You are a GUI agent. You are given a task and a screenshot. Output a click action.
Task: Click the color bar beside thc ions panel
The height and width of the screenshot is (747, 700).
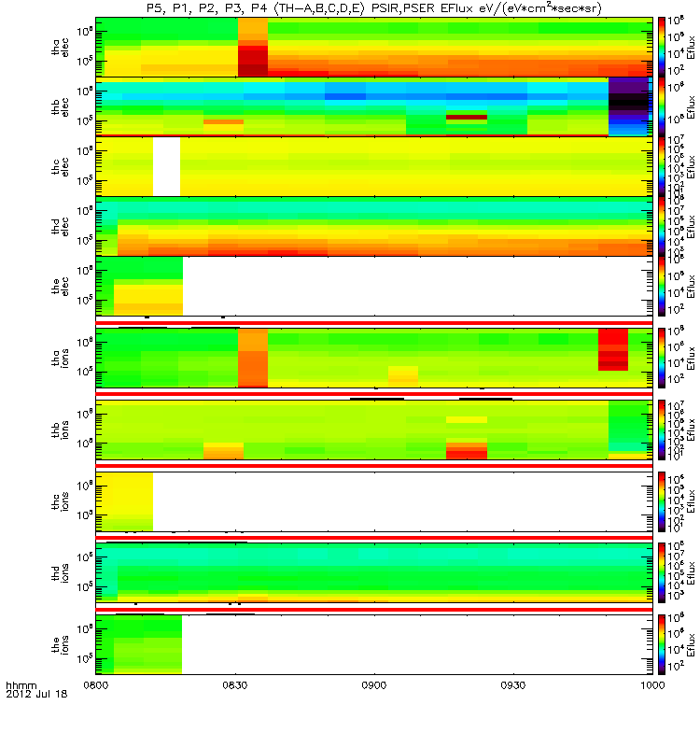pyautogui.click(x=662, y=501)
